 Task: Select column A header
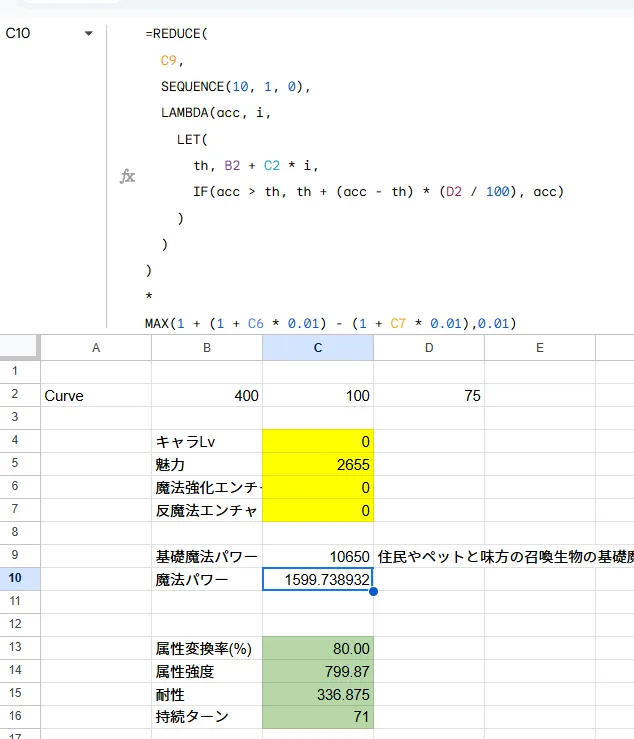point(96,347)
